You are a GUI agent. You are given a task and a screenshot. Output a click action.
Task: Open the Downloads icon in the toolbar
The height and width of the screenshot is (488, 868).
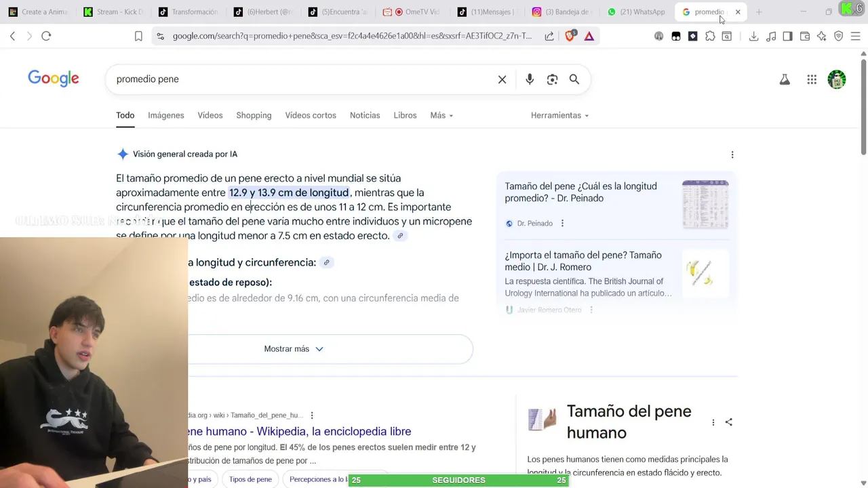(753, 36)
